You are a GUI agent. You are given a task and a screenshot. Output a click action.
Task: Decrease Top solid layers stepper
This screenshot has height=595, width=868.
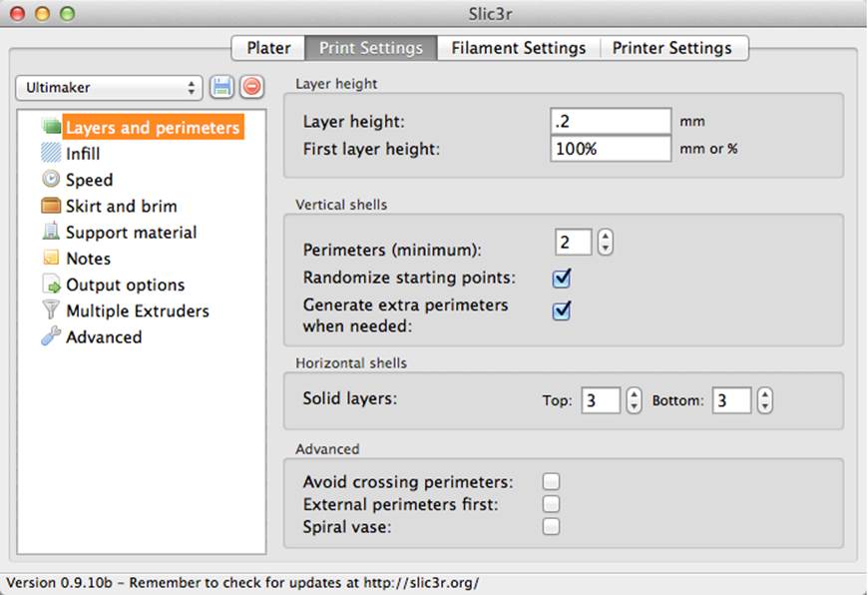[x=634, y=406]
